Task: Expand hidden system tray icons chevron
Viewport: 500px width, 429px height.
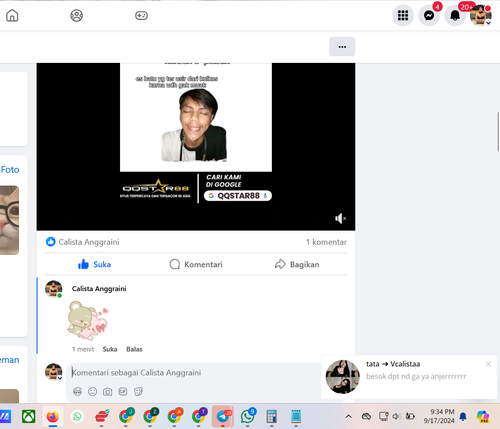Action: 348,416
